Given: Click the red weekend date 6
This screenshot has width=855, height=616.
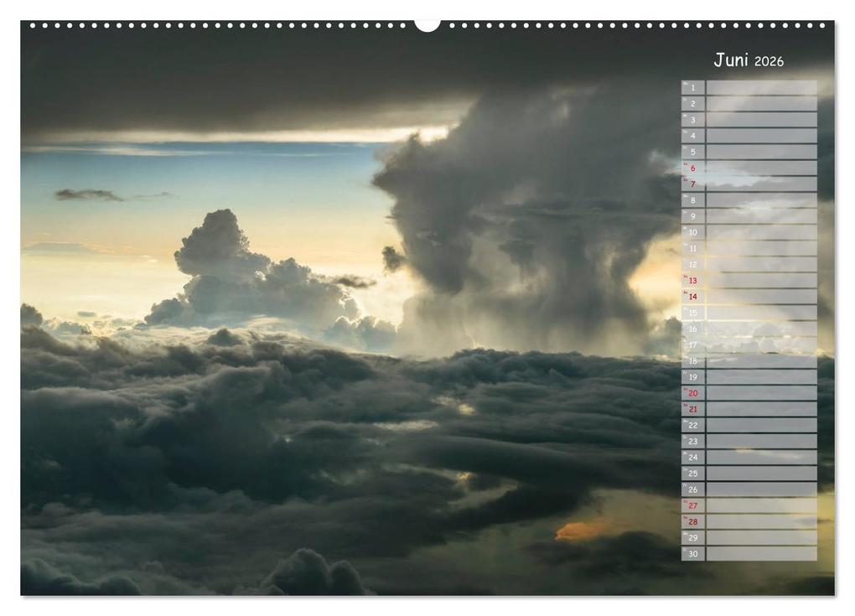Looking at the screenshot, I should click(694, 166).
